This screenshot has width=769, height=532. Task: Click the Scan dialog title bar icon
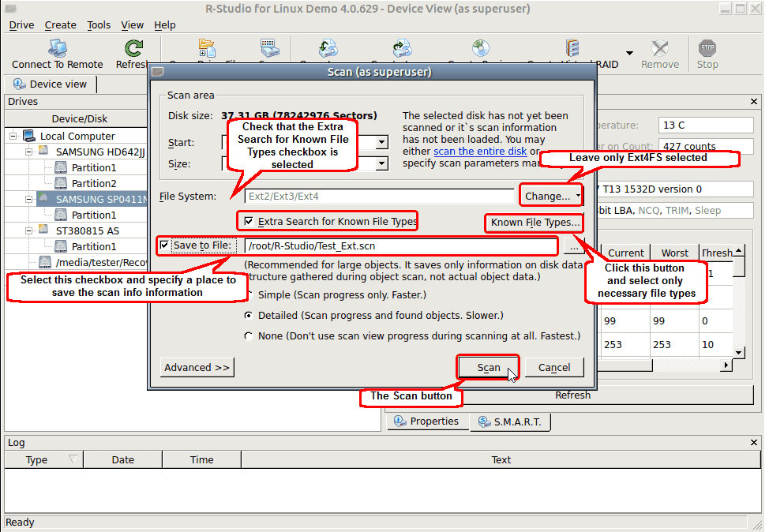[x=157, y=72]
